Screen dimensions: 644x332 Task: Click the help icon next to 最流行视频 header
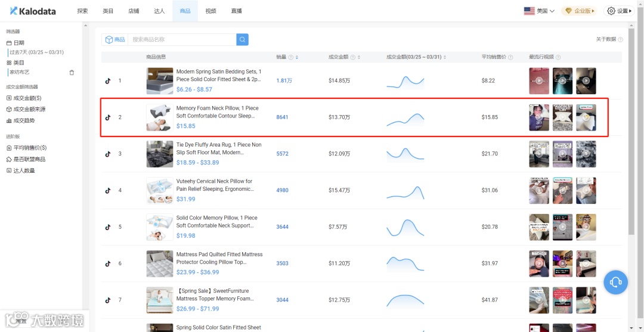pos(558,57)
